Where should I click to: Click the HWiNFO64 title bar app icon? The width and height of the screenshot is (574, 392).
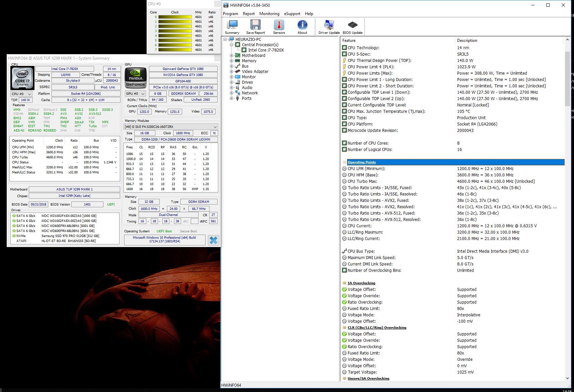point(226,5)
